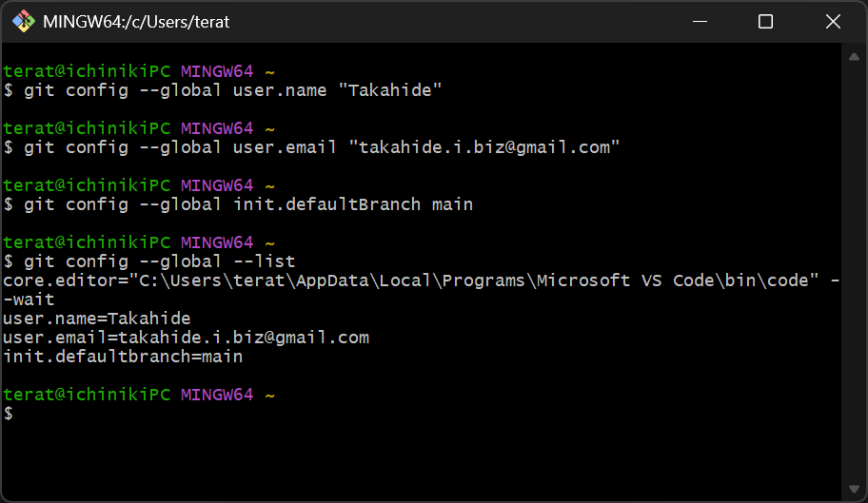This screenshot has width=868, height=503.
Task: Click the topmost terat@ichinikiPC prompt line
Action: pos(139,71)
